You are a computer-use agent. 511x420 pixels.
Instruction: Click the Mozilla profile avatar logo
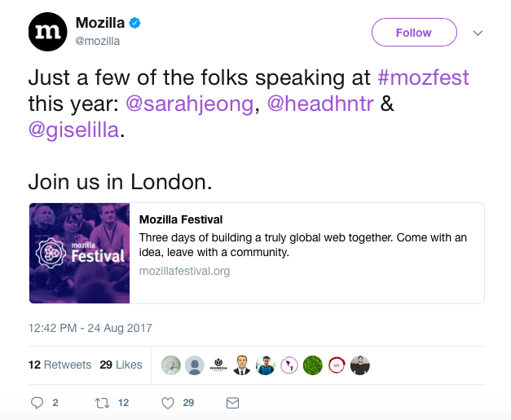[48, 32]
